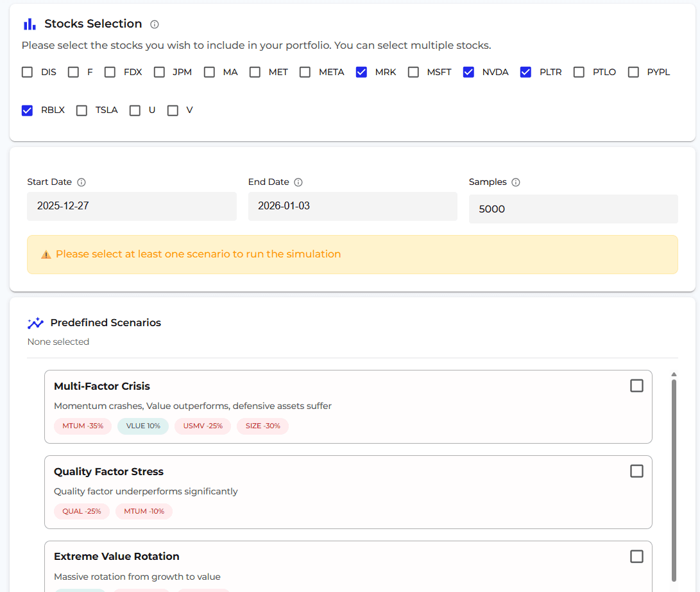
Task: Click the MTUM -35% factor tag
Action: point(83,426)
